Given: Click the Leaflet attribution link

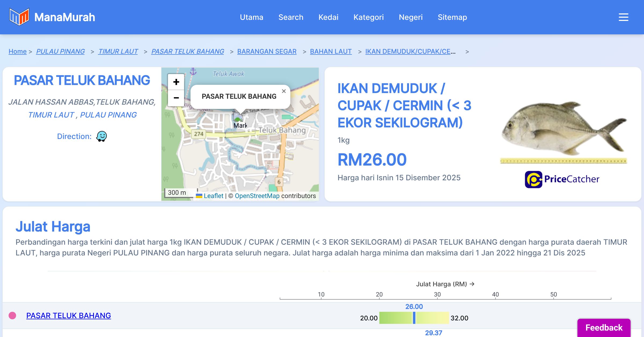Looking at the screenshot, I should [x=213, y=196].
